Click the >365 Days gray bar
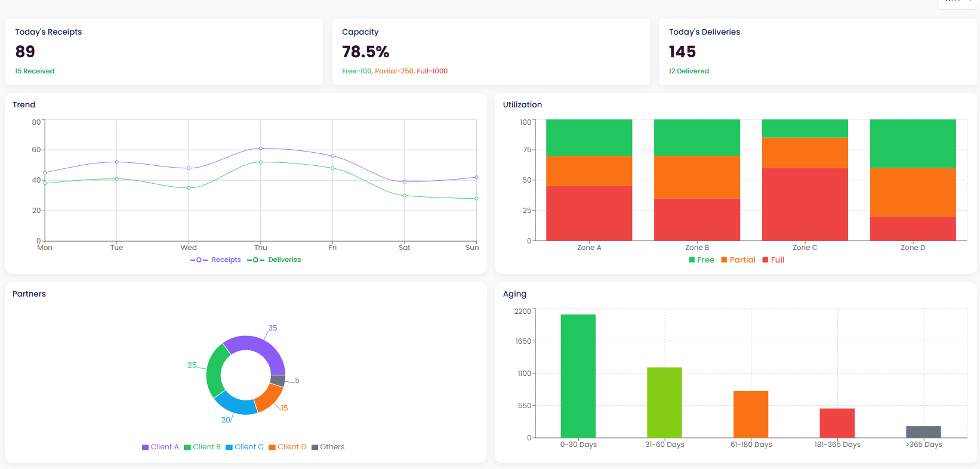This screenshot has width=980, height=469. pos(923,432)
